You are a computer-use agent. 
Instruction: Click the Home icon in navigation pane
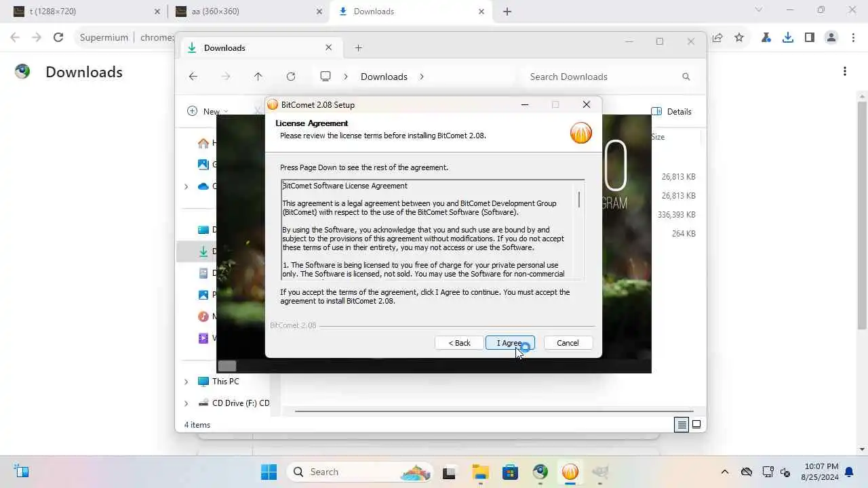pyautogui.click(x=203, y=143)
